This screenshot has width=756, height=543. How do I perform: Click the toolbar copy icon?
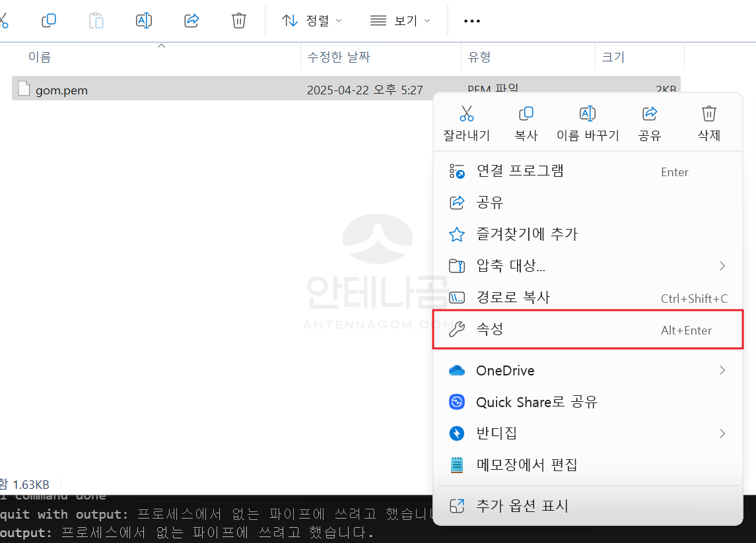(x=49, y=20)
